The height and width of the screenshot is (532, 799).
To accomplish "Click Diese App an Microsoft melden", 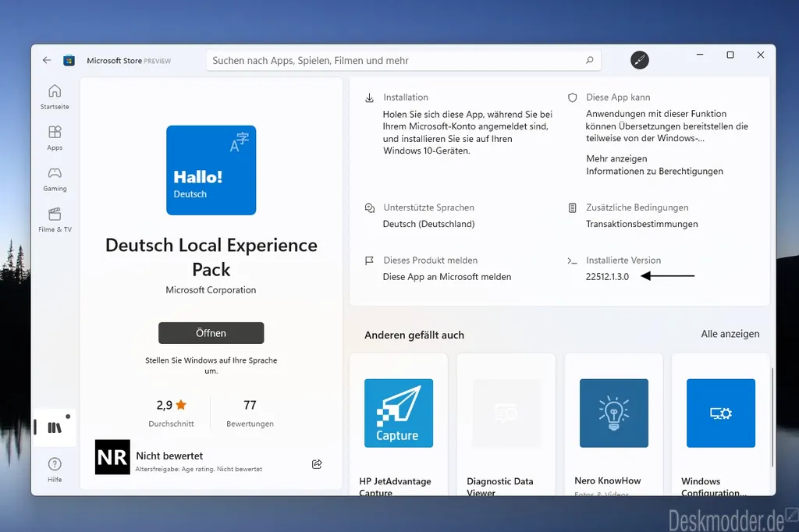I will click(447, 277).
